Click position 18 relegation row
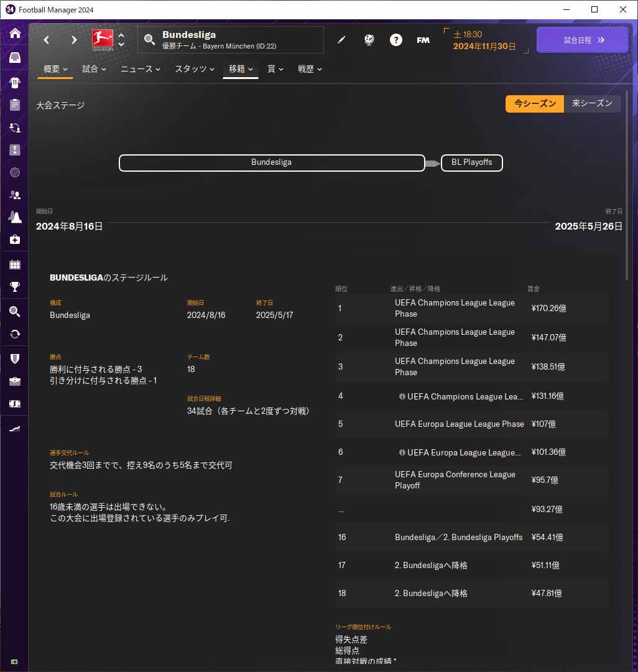The height and width of the screenshot is (672, 638). (471, 593)
